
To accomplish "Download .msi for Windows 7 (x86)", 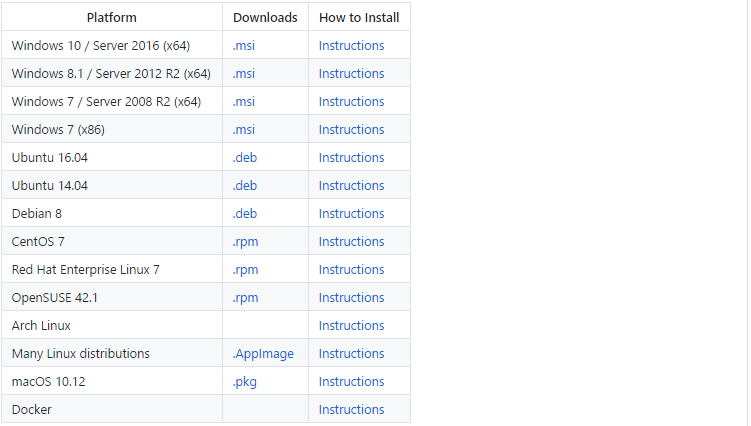I will [244, 130].
